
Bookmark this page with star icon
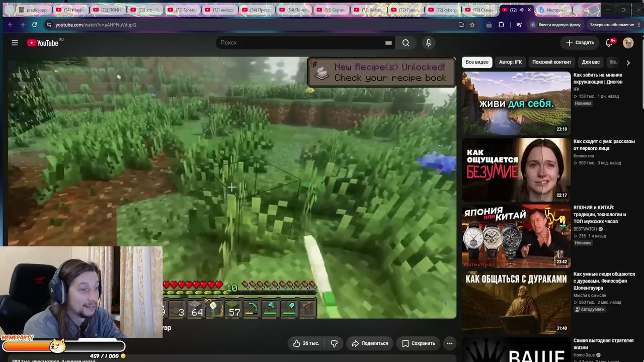[x=472, y=25]
